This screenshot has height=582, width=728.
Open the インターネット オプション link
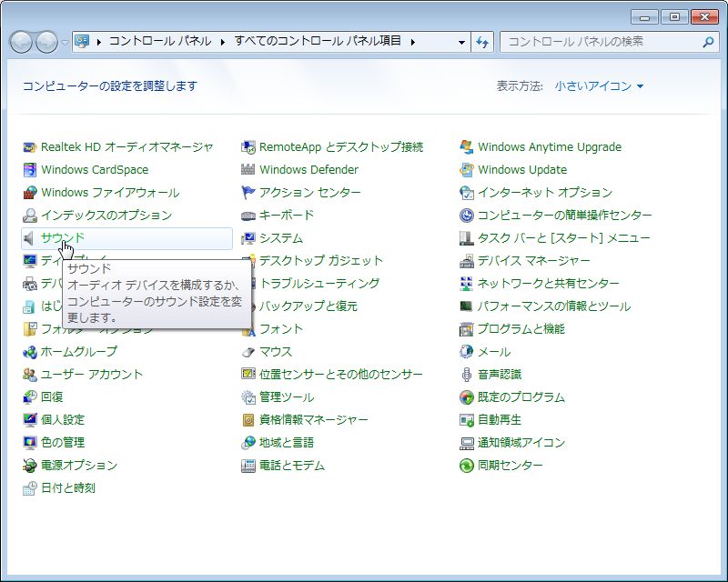tap(545, 193)
